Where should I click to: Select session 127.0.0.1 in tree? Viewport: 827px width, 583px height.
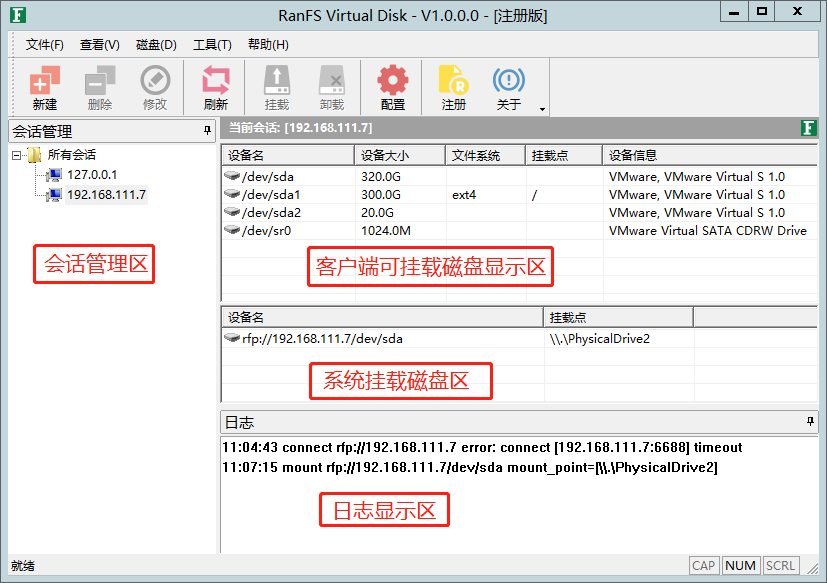tap(92, 175)
